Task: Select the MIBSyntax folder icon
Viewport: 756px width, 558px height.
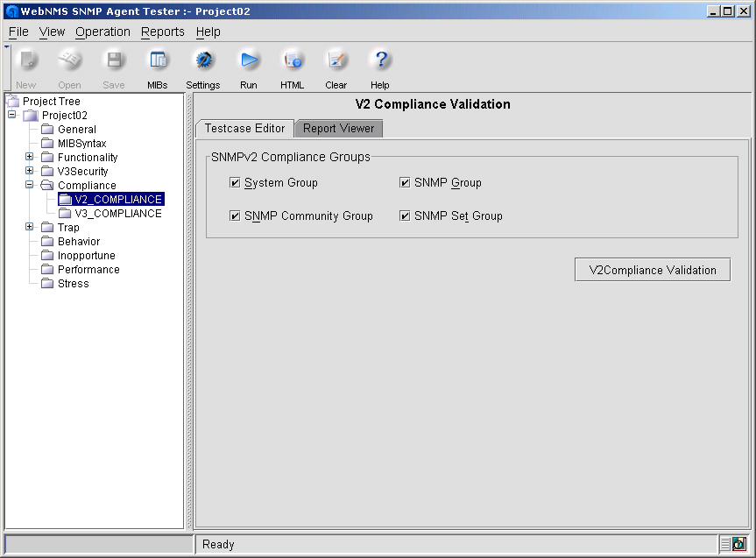Action: tap(47, 144)
